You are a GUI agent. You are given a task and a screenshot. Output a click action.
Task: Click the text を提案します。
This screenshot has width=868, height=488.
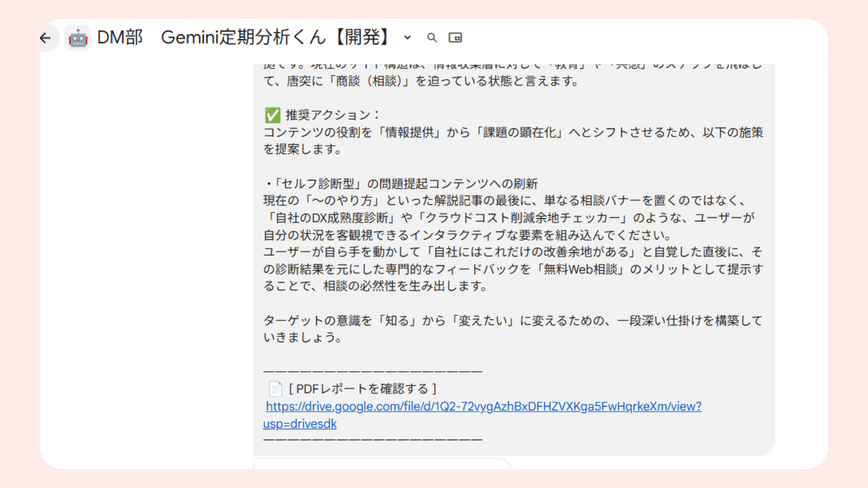[x=302, y=149]
